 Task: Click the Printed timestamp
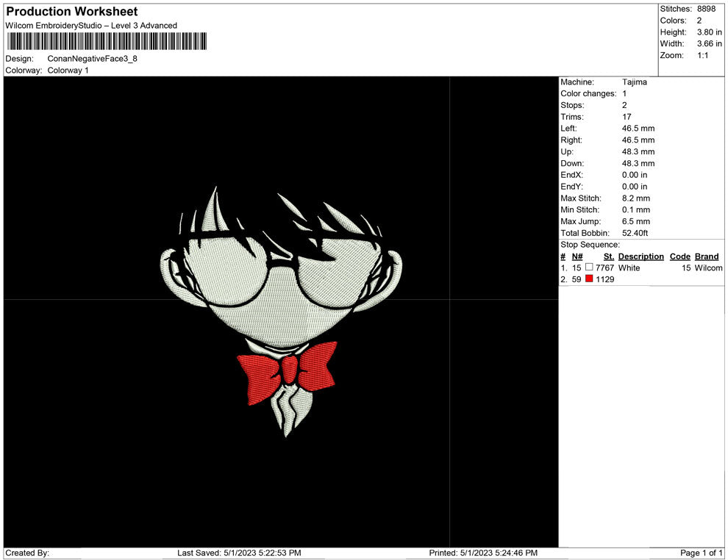(x=482, y=553)
